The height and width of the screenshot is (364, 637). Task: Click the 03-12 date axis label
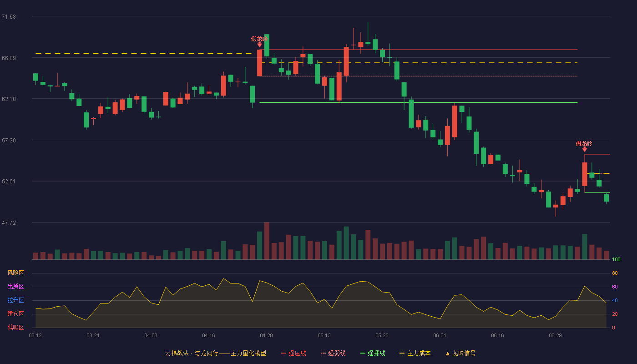[35, 335]
